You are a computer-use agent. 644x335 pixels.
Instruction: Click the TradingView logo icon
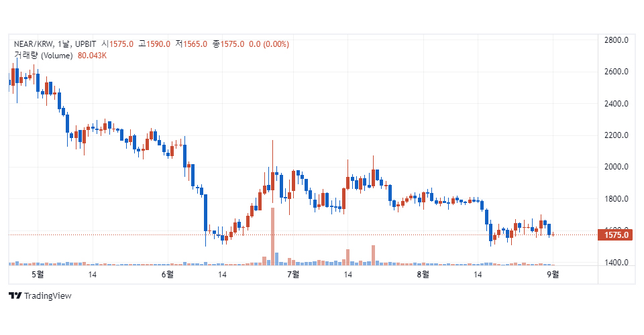pos(14,295)
